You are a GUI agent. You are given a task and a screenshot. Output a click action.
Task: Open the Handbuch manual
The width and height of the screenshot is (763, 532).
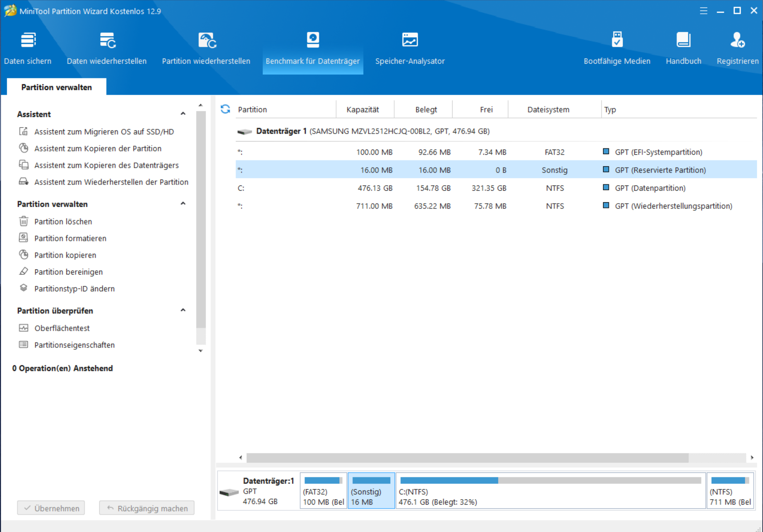click(x=683, y=48)
